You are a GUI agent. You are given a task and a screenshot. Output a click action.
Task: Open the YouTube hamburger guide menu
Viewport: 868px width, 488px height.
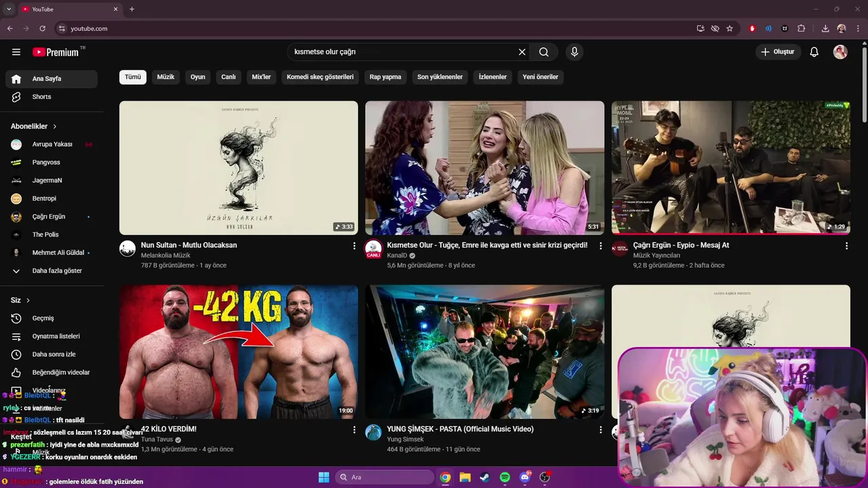16,52
